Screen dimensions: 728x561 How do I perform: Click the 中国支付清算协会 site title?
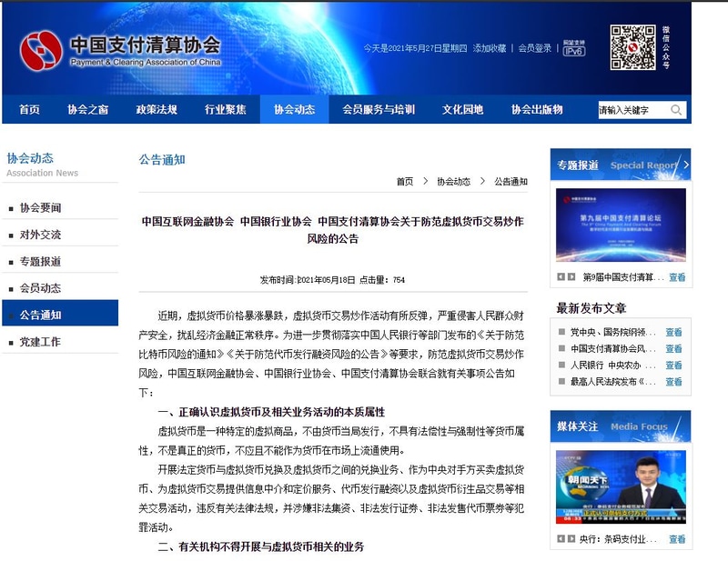(x=146, y=45)
